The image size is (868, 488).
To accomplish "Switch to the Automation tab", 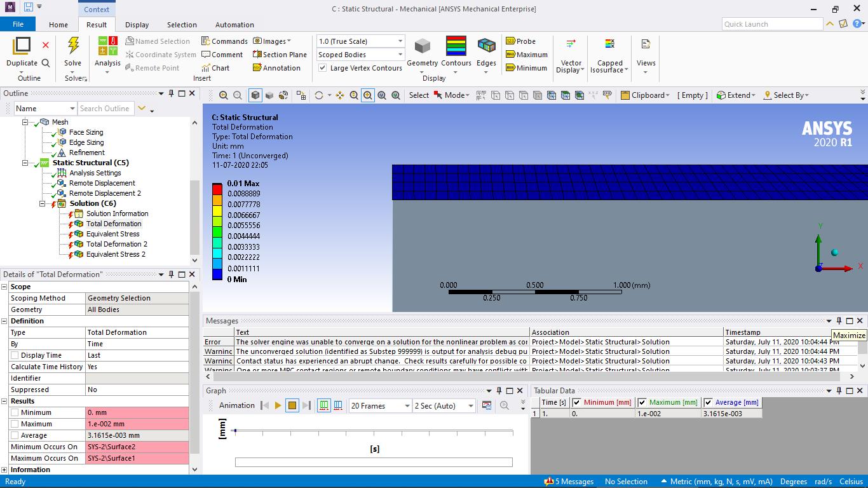I will click(234, 25).
